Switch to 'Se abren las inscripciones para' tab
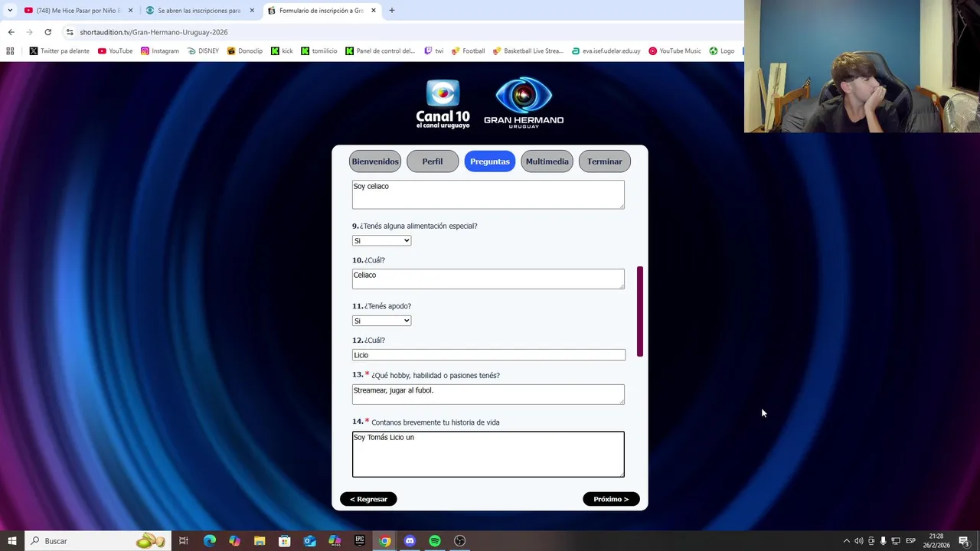 click(199, 11)
